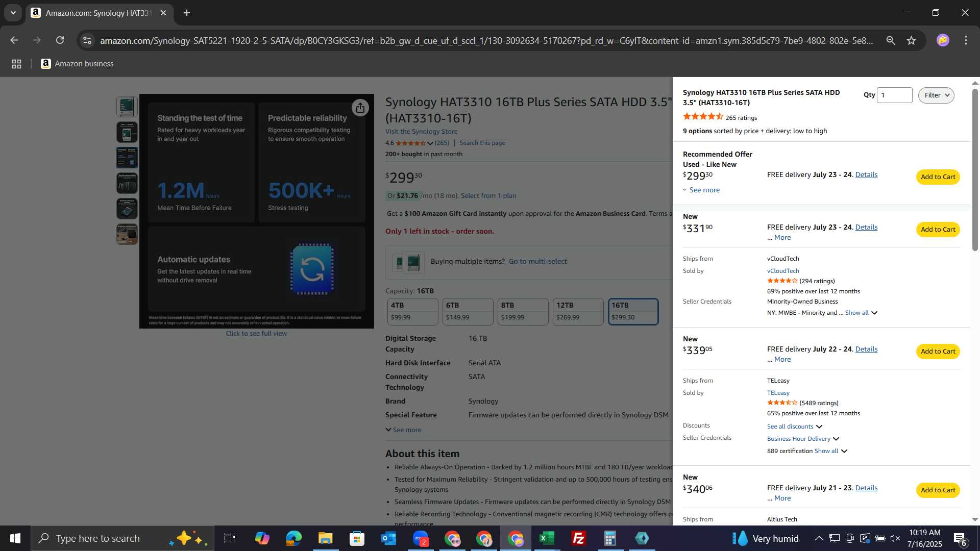Toggle the volume mute icon in tray
Screen dimensions: 980x551
point(895,538)
